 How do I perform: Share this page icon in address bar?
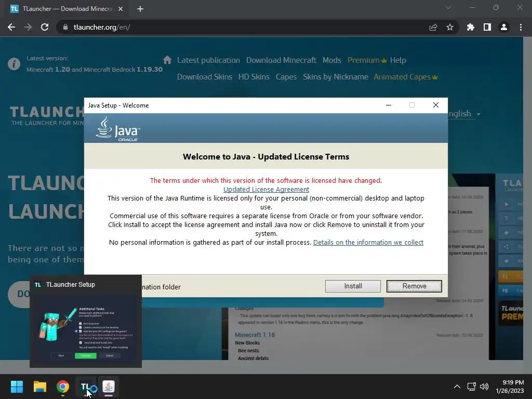click(x=433, y=27)
